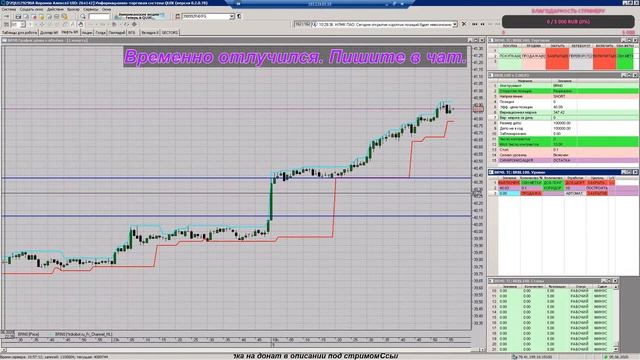Click the green КОРИДОР cell
Image resolution: width=640 pixels, height=360 pixels.
[x=553, y=188]
